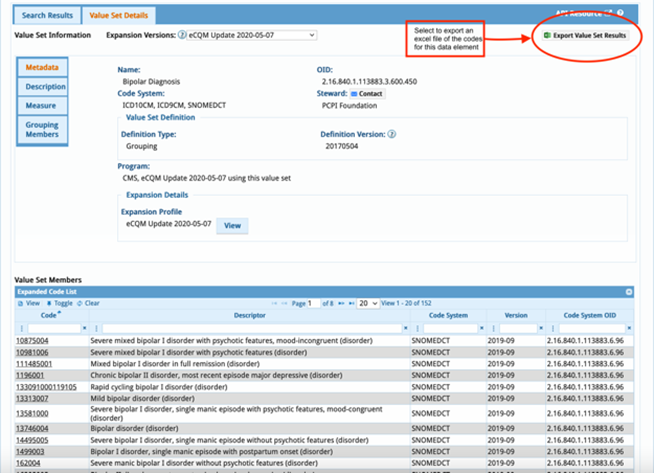Click the Code filter input field

coord(54,329)
